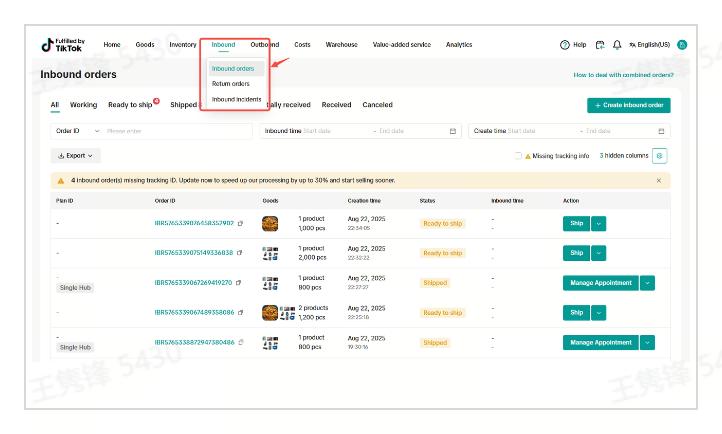Viewport: 722px width, 434px height.
Task: Open the Export dropdown
Action: click(x=75, y=156)
